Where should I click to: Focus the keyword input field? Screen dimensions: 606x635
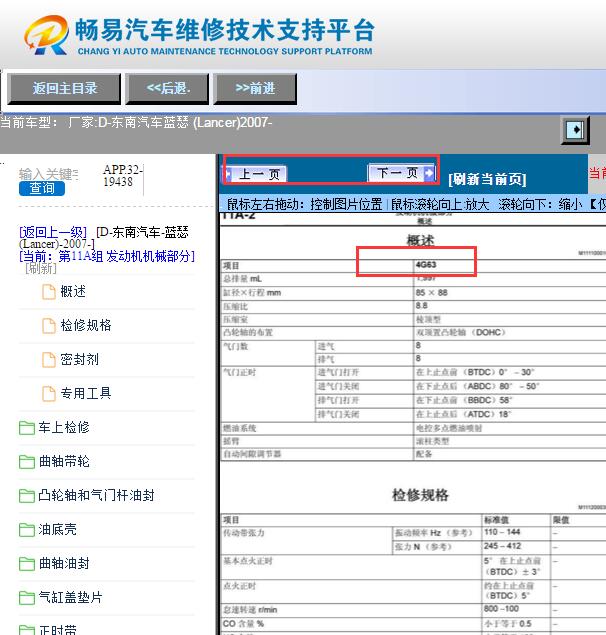click(x=49, y=174)
